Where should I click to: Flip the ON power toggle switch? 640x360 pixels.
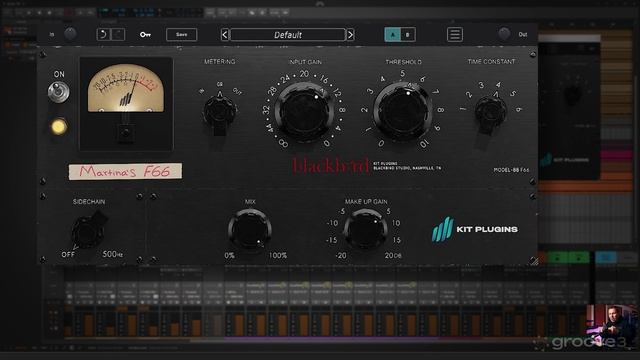click(x=58, y=92)
